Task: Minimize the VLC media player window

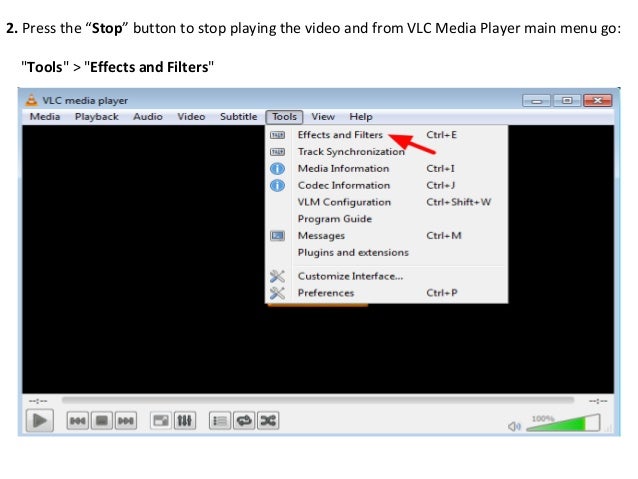Action: (536, 100)
